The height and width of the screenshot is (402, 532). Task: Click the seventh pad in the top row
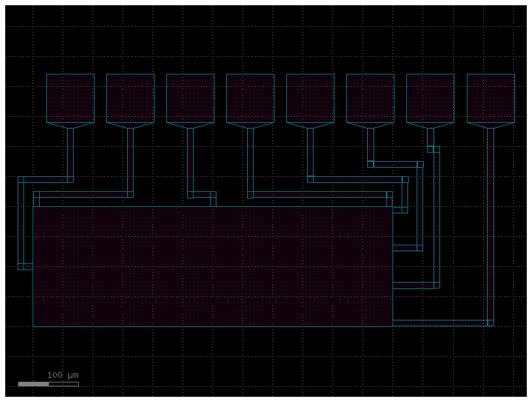(x=430, y=98)
